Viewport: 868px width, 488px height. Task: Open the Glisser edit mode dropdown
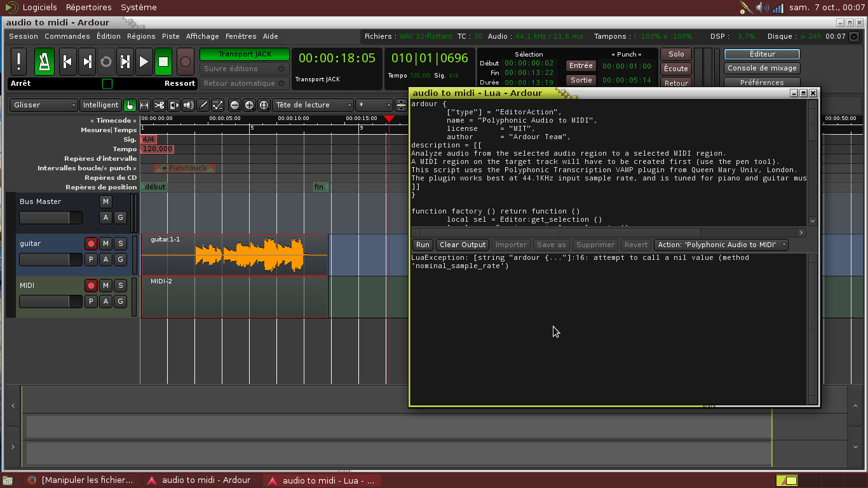pyautogui.click(x=44, y=105)
